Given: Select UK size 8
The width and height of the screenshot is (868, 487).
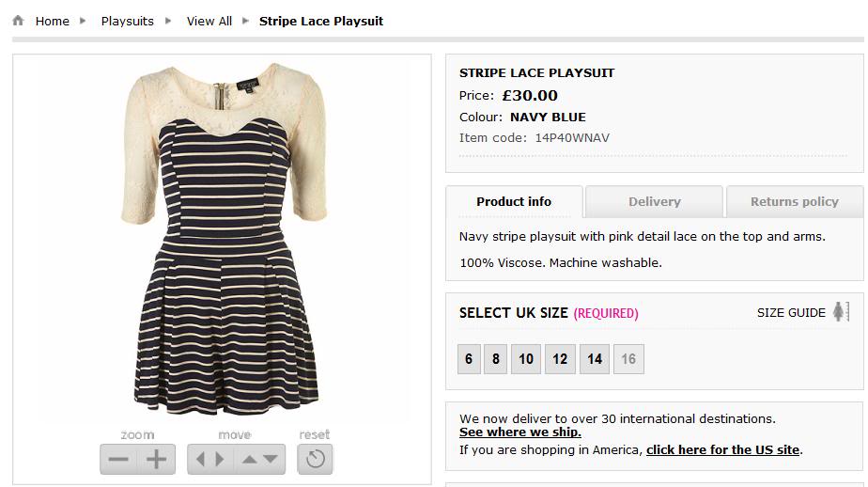Looking at the screenshot, I should (495, 359).
